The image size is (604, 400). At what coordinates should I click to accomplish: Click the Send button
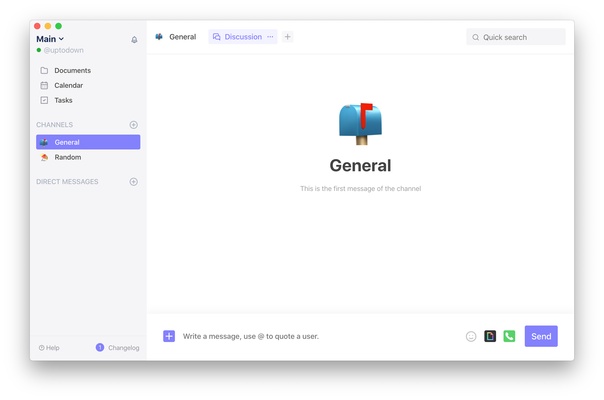[541, 336]
